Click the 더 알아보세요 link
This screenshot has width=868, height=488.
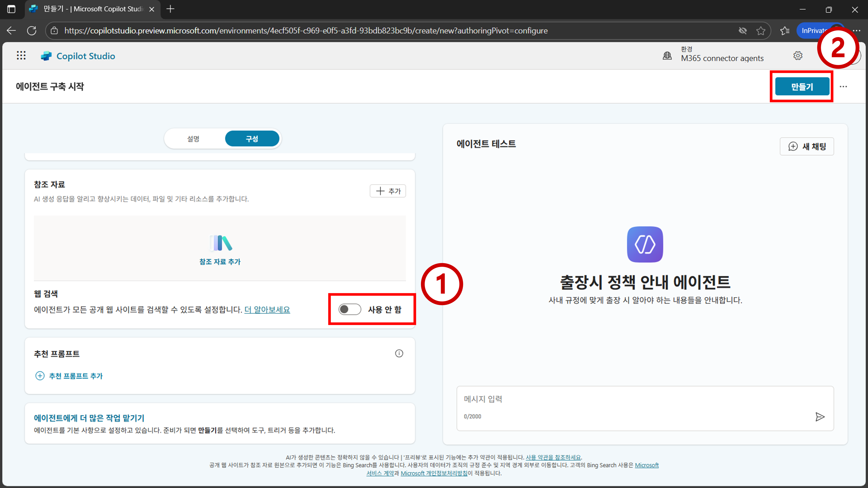[267, 310]
